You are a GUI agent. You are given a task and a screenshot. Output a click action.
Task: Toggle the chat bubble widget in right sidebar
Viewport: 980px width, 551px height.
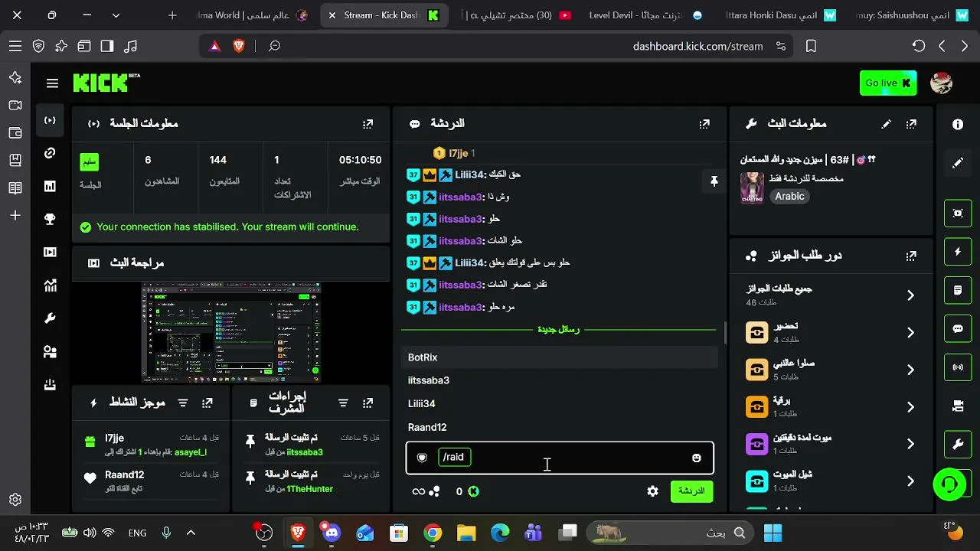[958, 329]
